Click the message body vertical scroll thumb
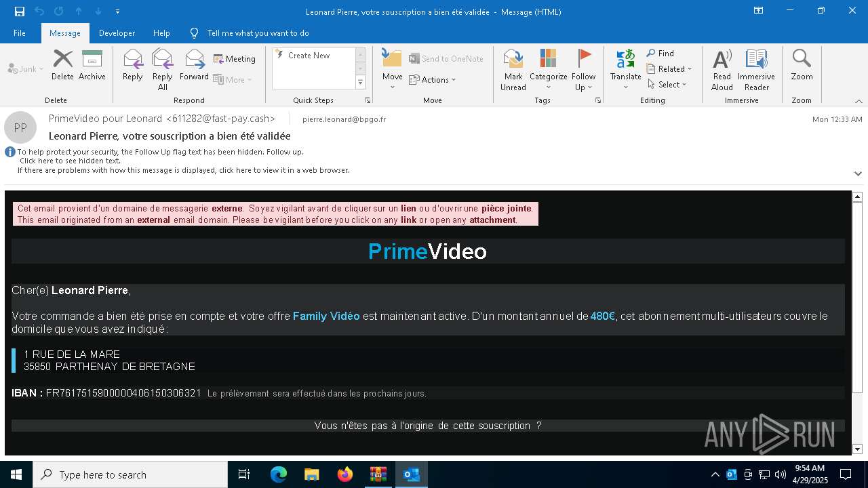Viewport: 868px width, 488px height. [x=857, y=297]
